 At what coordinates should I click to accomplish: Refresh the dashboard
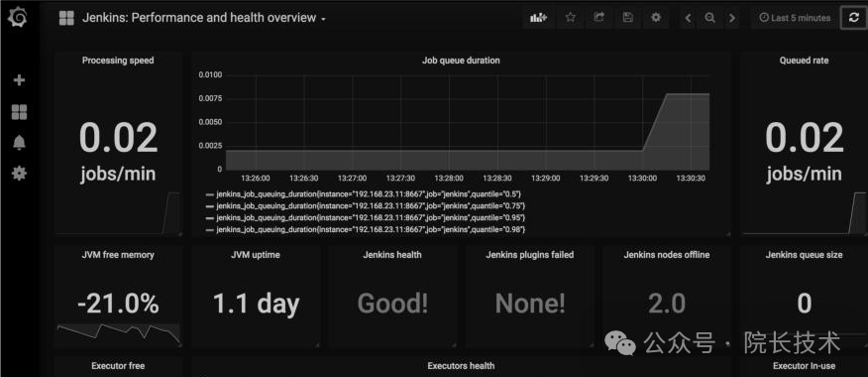click(x=853, y=18)
